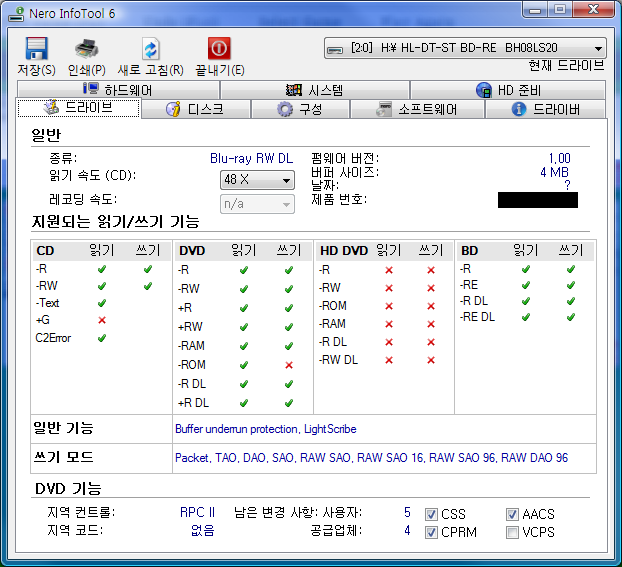Switch to the 구성 tab

pyautogui.click(x=300, y=109)
